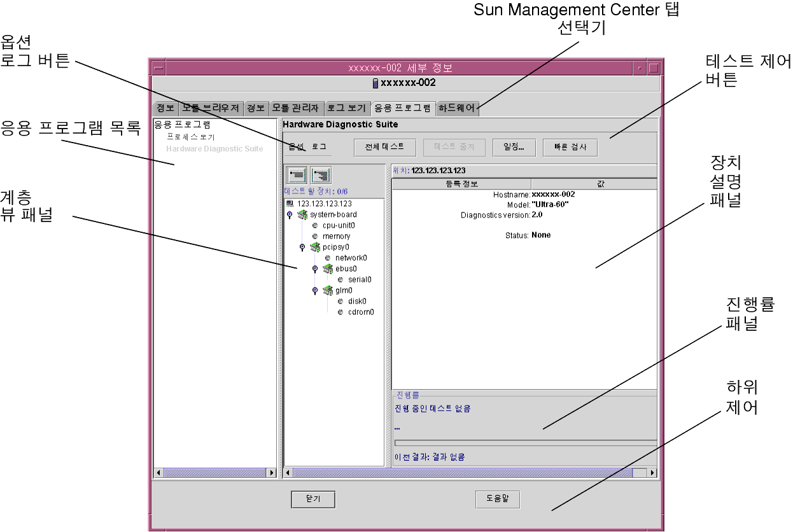Click the 진행 중인 테스트 없음 status text
Image resolution: width=807 pixels, height=532 pixels.
pos(433,408)
